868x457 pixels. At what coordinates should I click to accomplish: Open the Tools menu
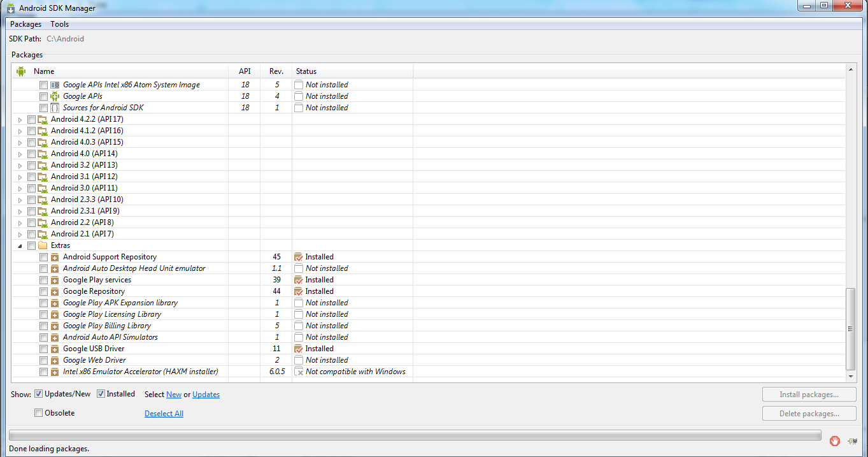pyautogui.click(x=60, y=24)
